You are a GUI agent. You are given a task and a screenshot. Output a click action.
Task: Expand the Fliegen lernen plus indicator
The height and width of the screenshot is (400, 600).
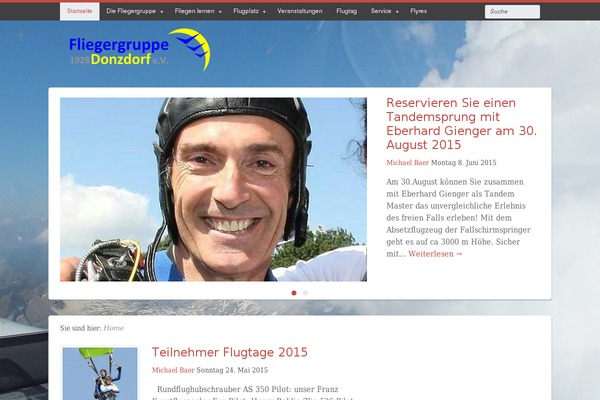point(220,11)
